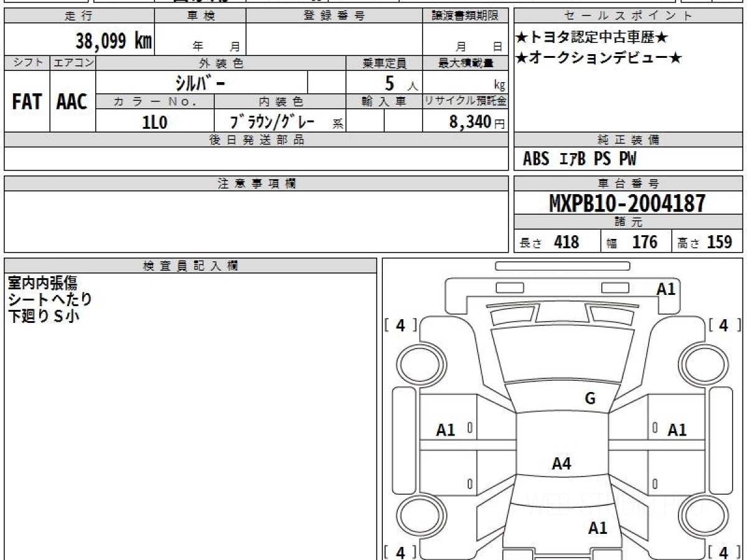The height and width of the screenshot is (560, 747).
Task: Click the 輸入車 label
Action: 384,101
